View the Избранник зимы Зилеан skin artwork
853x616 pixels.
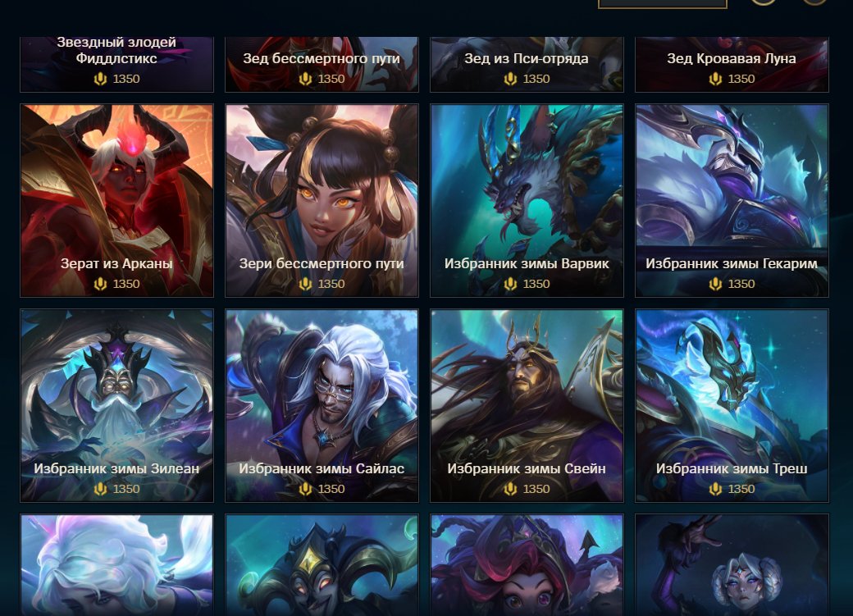117,405
